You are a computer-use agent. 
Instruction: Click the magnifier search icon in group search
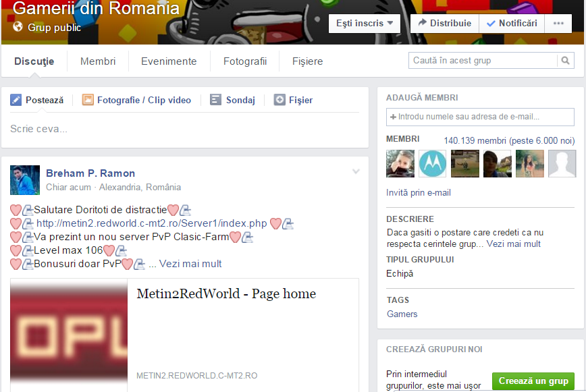click(566, 61)
